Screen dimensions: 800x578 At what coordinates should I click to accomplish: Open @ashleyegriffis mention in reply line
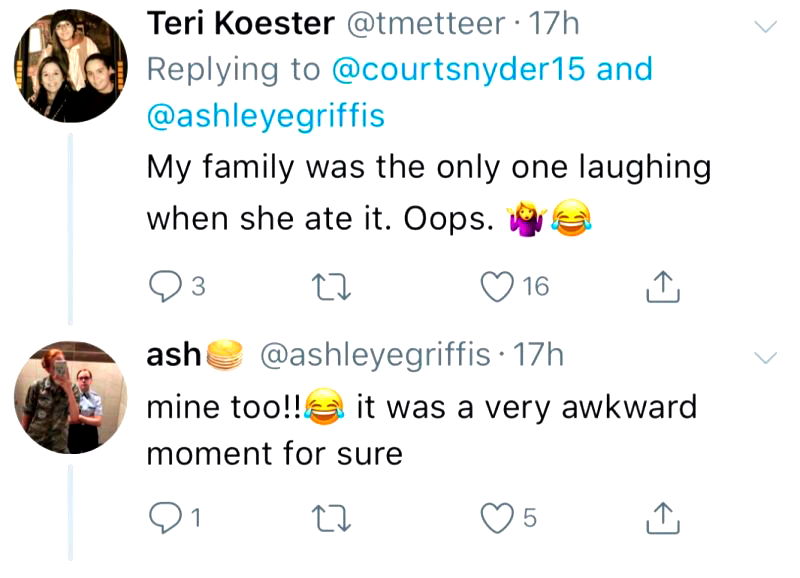[x=265, y=117]
